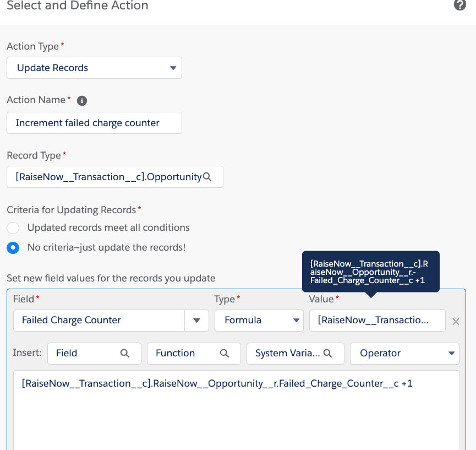Click the Action Name info icon
Image resolution: width=476 pixels, height=450 pixels.
coord(81,101)
